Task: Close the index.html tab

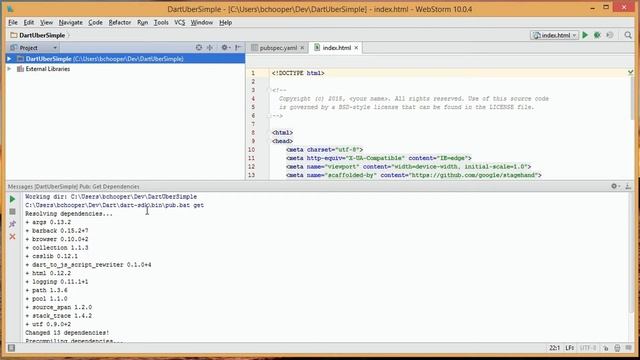Action: tap(356, 48)
